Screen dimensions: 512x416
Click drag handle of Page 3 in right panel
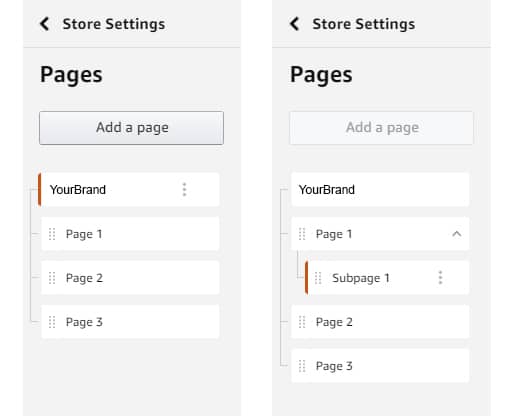tap(302, 366)
